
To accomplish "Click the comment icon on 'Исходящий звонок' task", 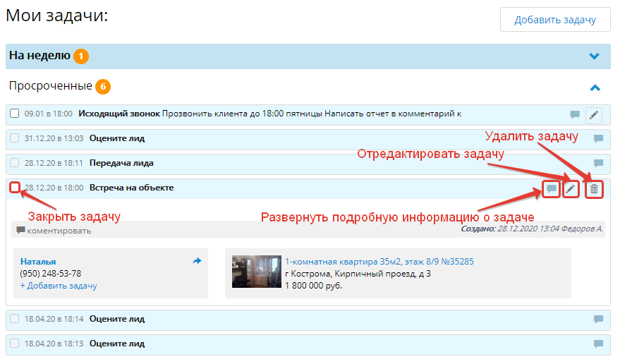I will point(575,114).
